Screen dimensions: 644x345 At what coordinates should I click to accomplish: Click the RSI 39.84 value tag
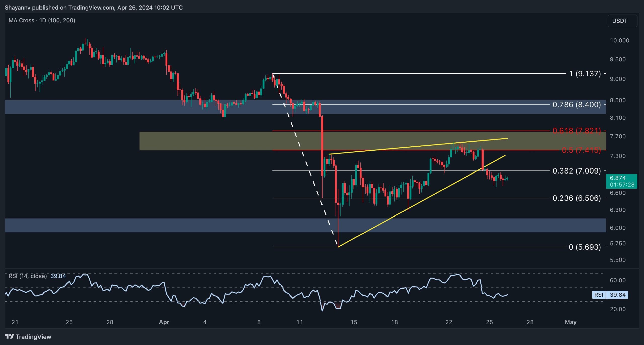pyautogui.click(x=610, y=295)
